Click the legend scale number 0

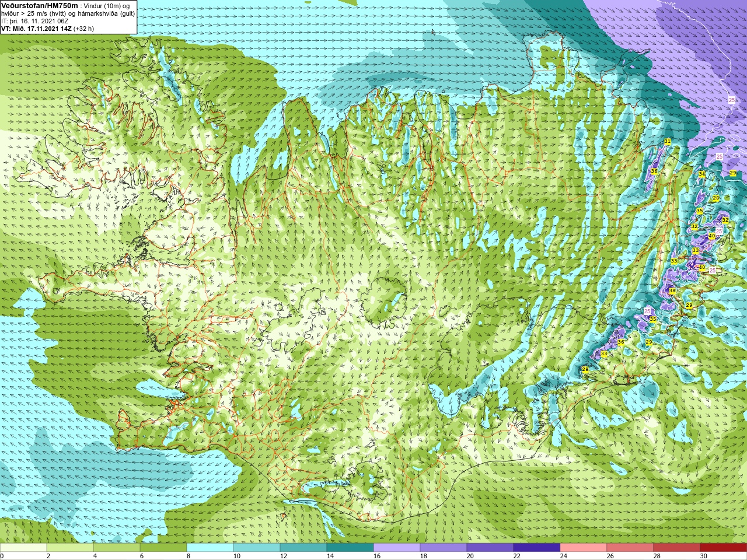[2, 556]
